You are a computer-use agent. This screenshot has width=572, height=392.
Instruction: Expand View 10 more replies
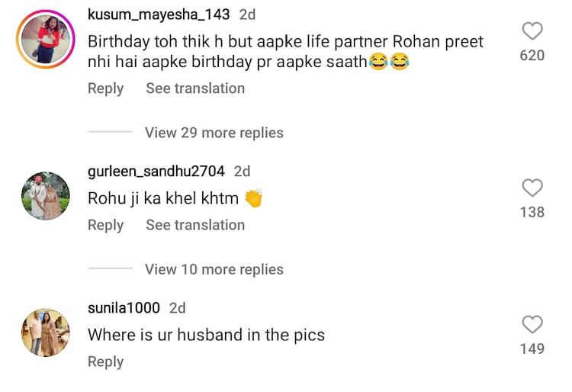pos(214,269)
